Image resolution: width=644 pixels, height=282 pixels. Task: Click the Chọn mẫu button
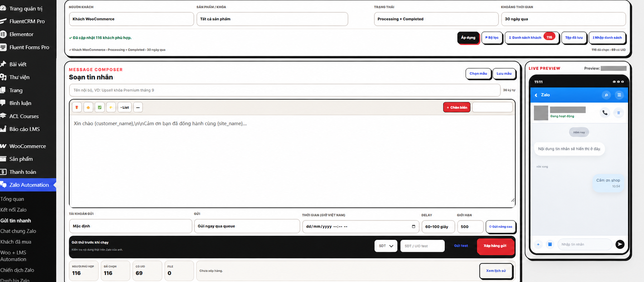pyautogui.click(x=478, y=74)
